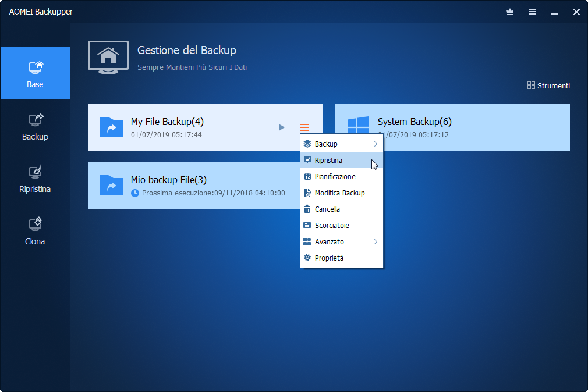Open Strumenti tools view
The width and height of the screenshot is (588, 392).
[x=548, y=85]
